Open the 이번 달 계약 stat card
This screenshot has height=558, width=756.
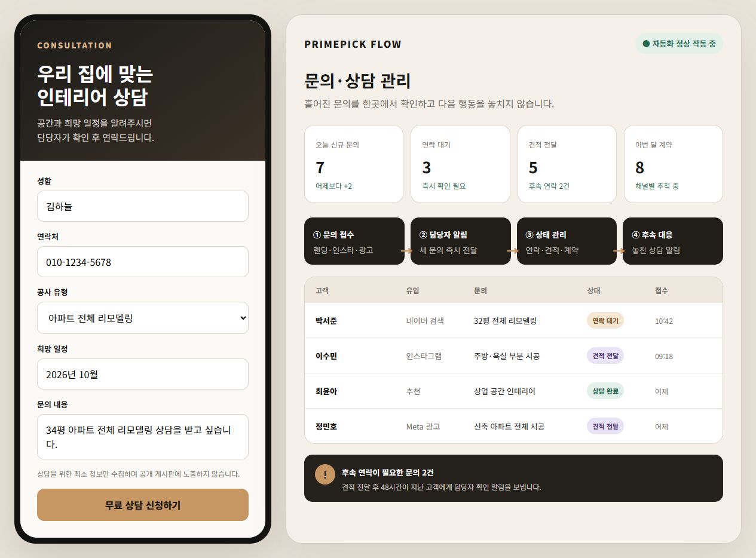pyautogui.click(x=674, y=164)
